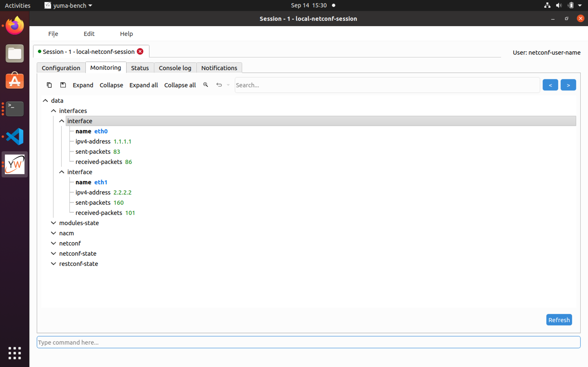Image resolution: width=588 pixels, height=367 pixels.
Task: Click the command input field at the bottom
Action: tap(308, 342)
